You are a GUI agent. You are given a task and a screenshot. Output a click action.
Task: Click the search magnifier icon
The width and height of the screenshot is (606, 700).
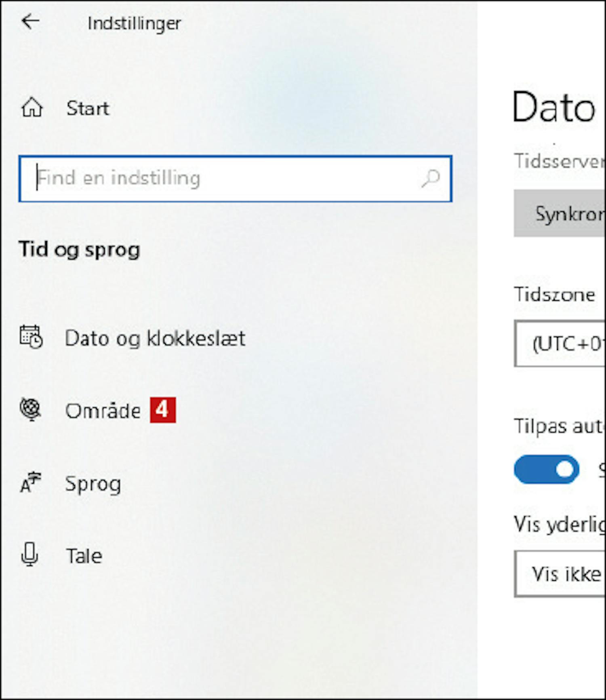[430, 178]
